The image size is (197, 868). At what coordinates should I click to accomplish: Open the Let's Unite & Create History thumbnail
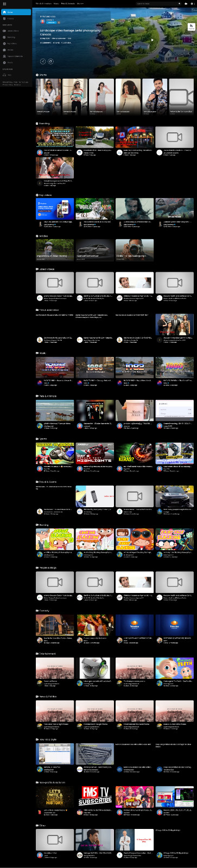point(55,796)
